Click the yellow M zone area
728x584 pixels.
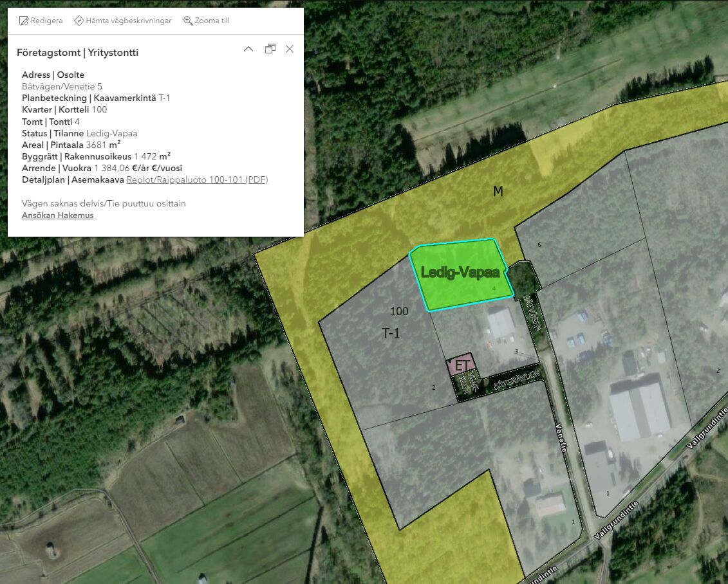(498, 192)
